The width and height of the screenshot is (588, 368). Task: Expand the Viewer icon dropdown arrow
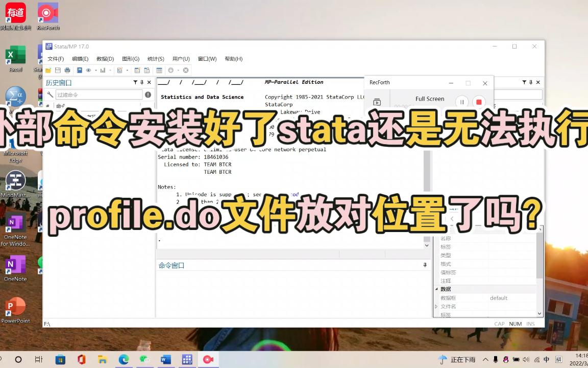95,70
